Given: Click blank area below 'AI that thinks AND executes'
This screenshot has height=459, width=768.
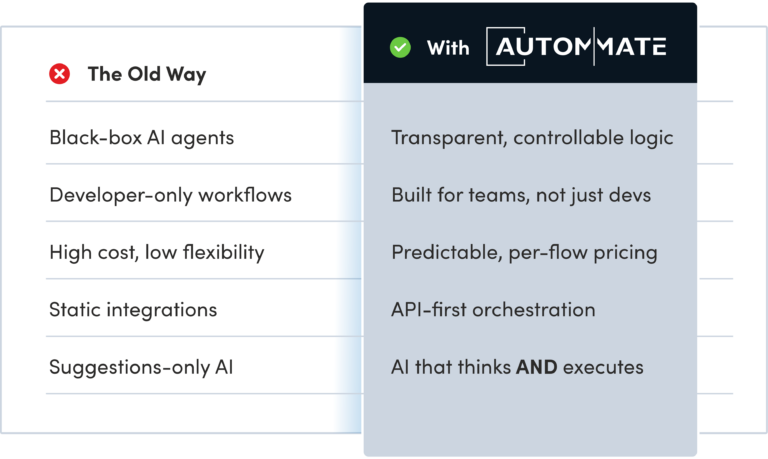Looking at the screenshot, I should pos(530,418).
